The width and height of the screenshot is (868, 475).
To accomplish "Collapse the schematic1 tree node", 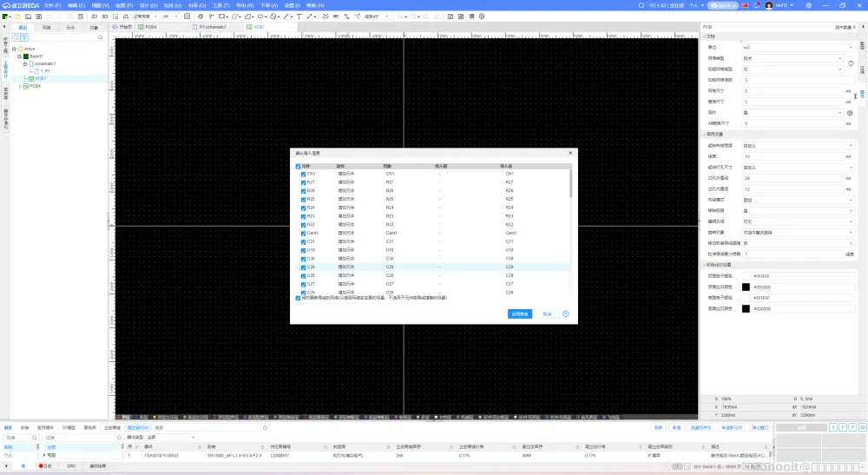I will click(x=25, y=63).
